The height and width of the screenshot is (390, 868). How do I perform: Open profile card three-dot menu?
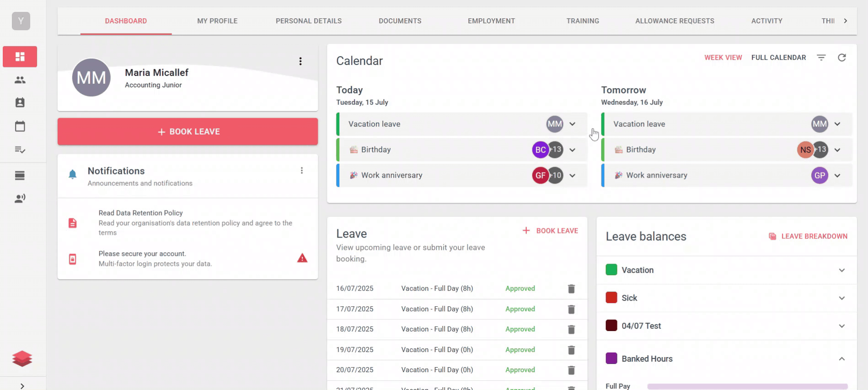pos(300,61)
